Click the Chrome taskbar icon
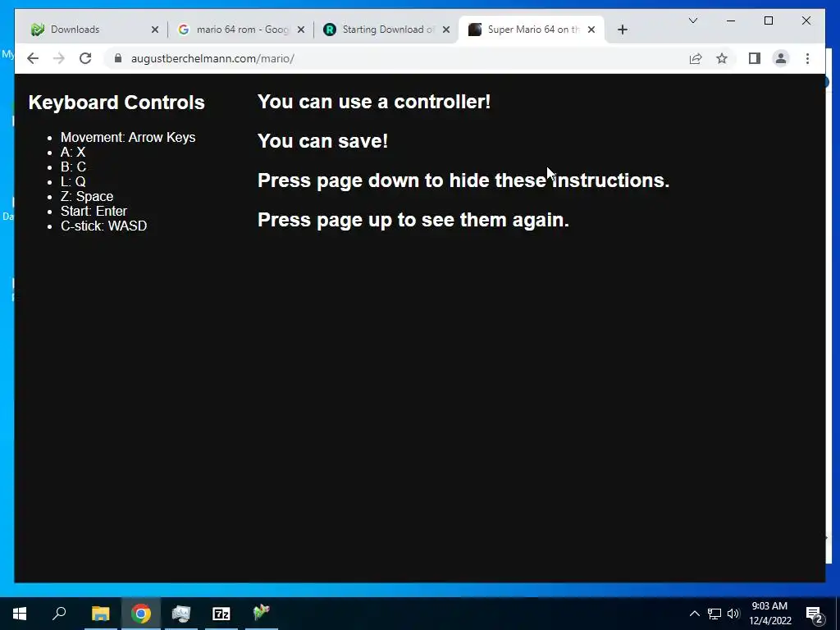Image resolution: width=840 pixels, height=630 pixels. click(141, 614)
